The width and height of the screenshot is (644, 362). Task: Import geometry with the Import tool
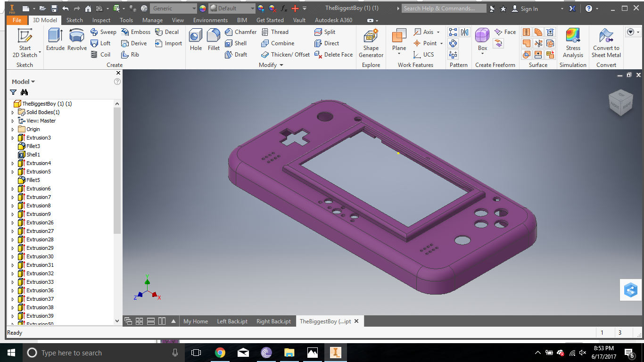coord(168,43)
